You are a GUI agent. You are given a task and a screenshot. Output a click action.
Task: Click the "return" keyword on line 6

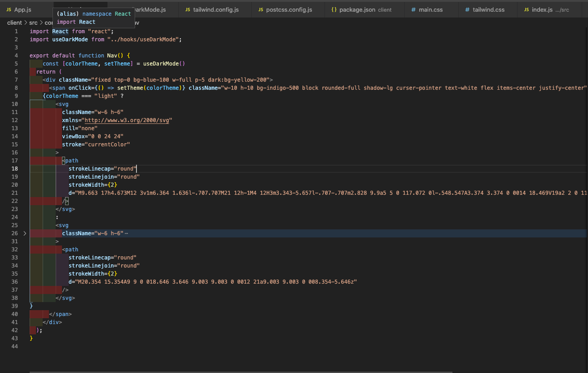point(46,72)
